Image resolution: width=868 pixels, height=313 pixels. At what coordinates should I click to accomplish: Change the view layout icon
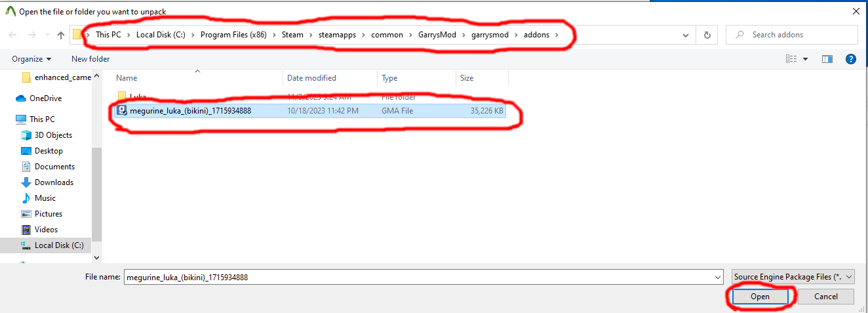click(x=791, y=59)
